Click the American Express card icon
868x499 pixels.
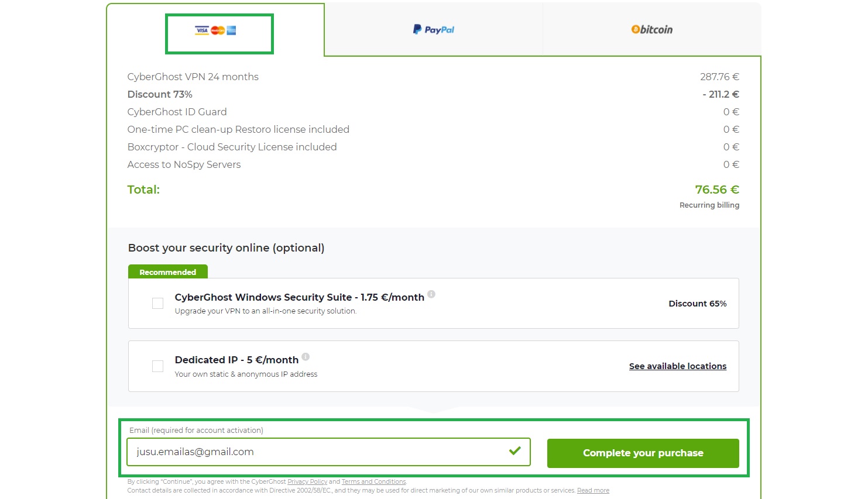232,30
